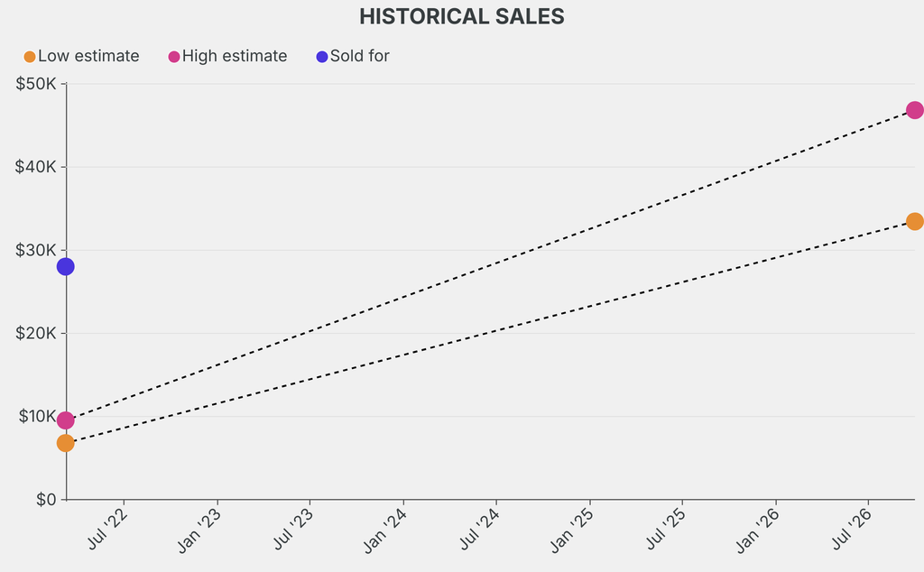This screenshot has width=924, height=572.
Task: Click the blue Sold for legend dot
Action: 322,57
